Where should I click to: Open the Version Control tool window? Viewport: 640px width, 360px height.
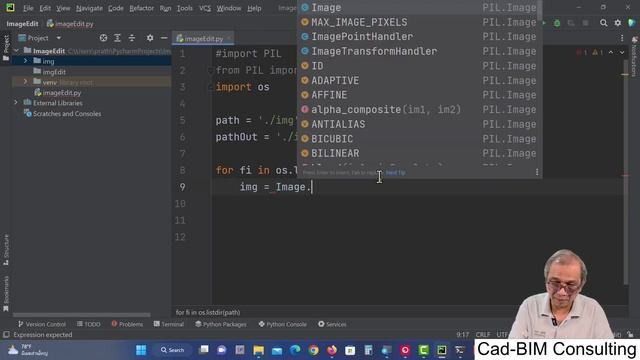coord(42,324)
